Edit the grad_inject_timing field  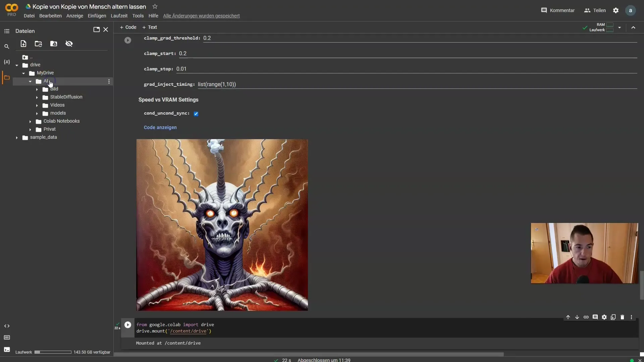point(417,84)
